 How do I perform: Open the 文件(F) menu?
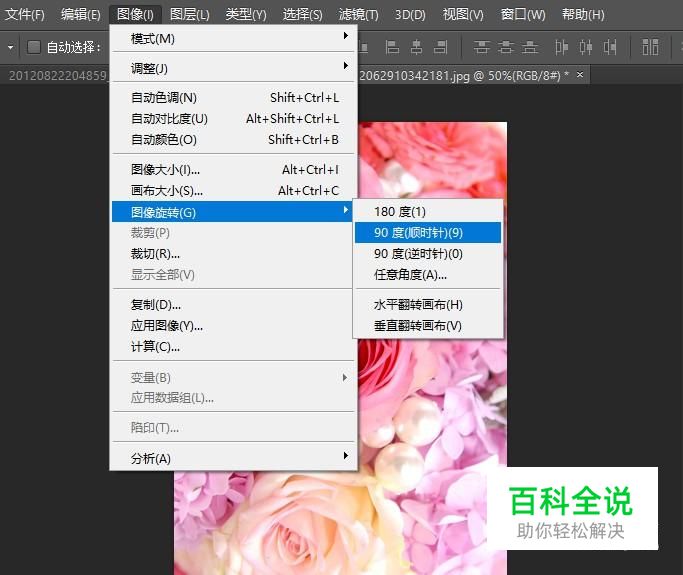[x=24, y=15]
